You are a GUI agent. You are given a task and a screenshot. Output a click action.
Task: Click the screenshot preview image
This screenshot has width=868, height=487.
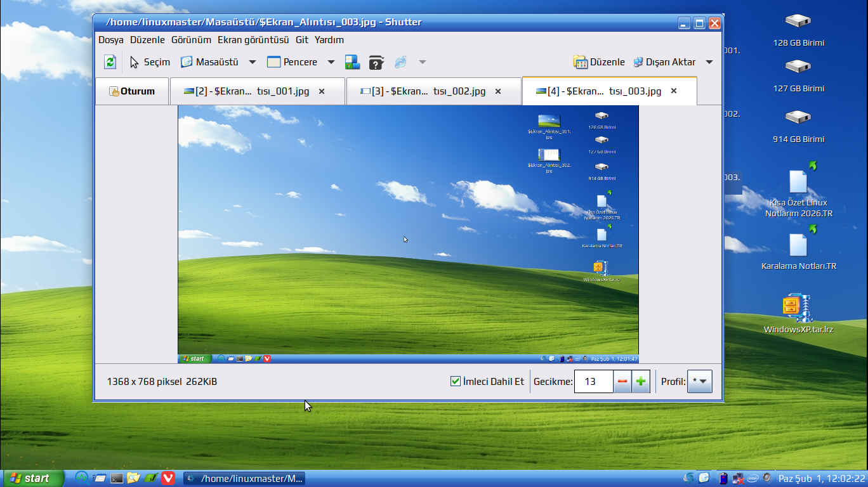click(408, 234)
